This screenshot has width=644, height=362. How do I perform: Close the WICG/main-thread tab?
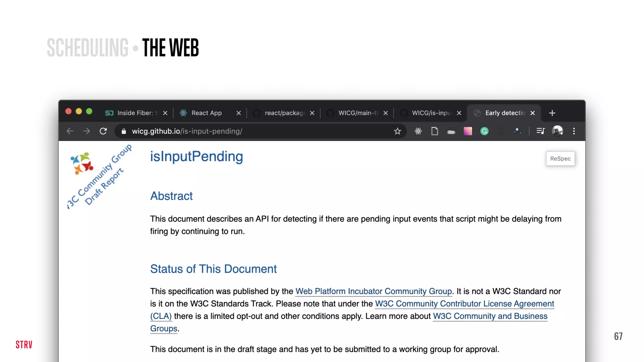[386, 113]
